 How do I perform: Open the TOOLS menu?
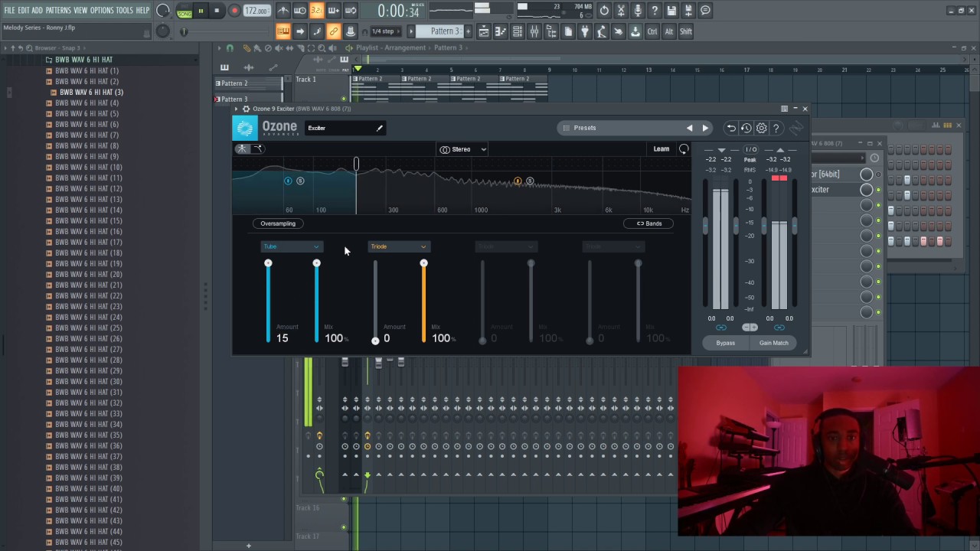click(x=125, y=10)
